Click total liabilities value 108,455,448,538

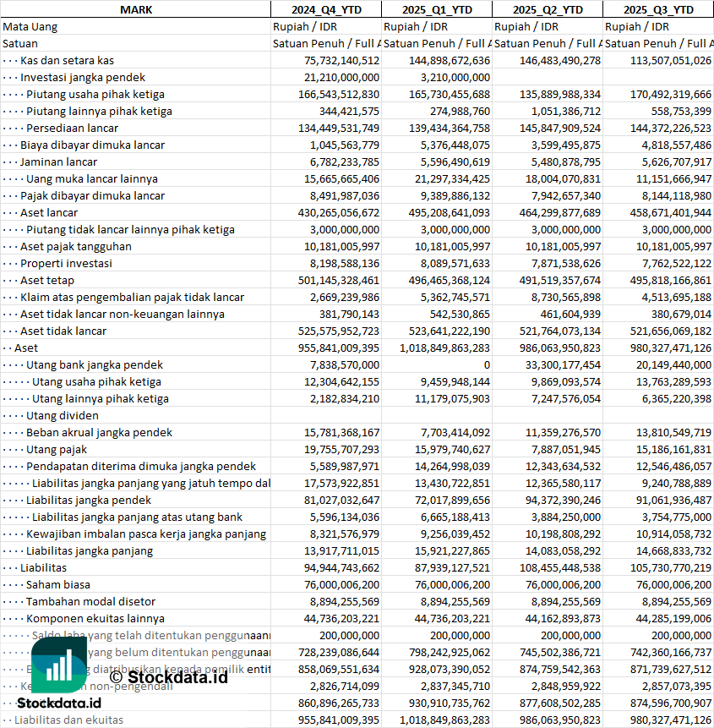tap(560, 568)
